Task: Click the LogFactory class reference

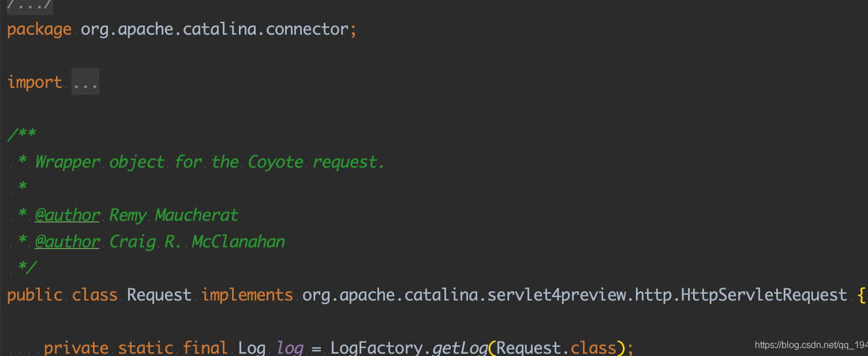Action: [x=376, y=348]
